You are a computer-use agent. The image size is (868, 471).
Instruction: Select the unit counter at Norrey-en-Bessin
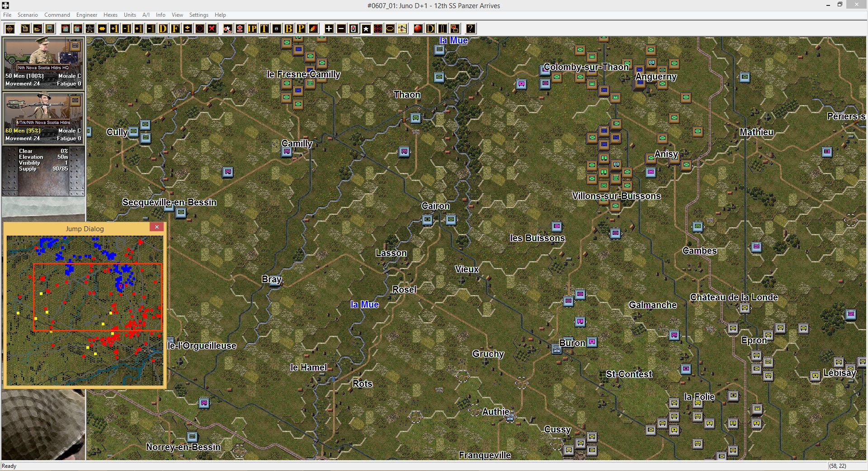(x=192, y=437)
